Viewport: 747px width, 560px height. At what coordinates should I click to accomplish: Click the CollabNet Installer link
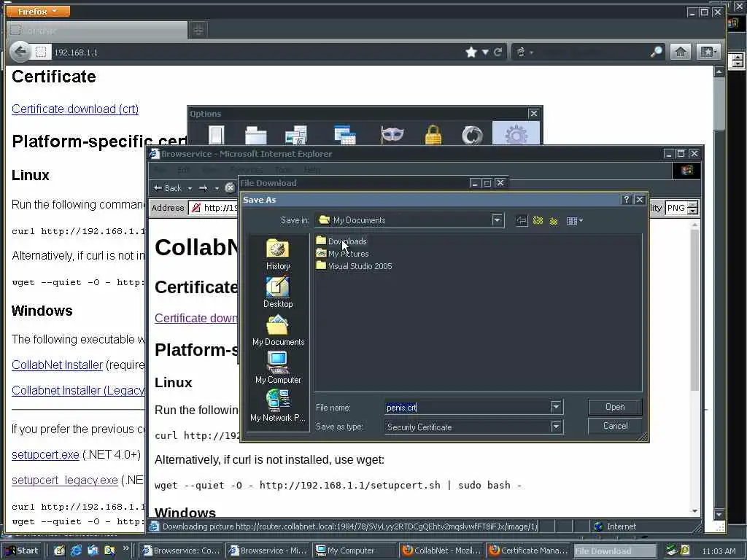(x=57, y=365)
